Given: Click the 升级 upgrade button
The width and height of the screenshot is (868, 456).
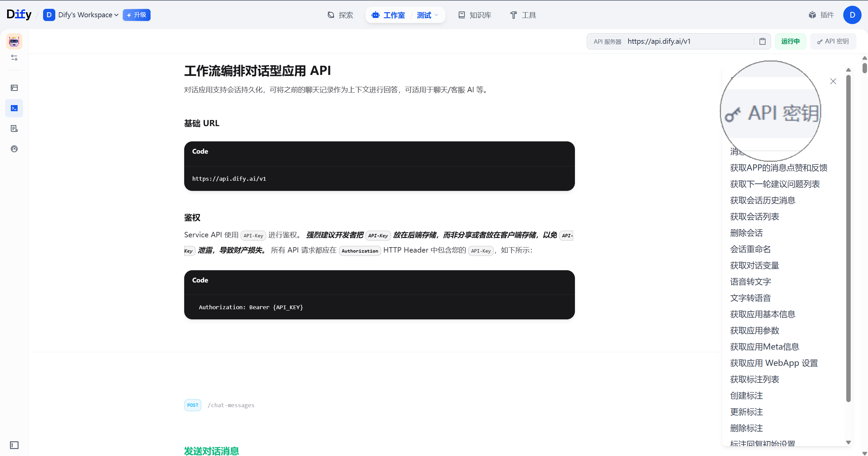Looking at the screenshot, I should coord(136,15).
